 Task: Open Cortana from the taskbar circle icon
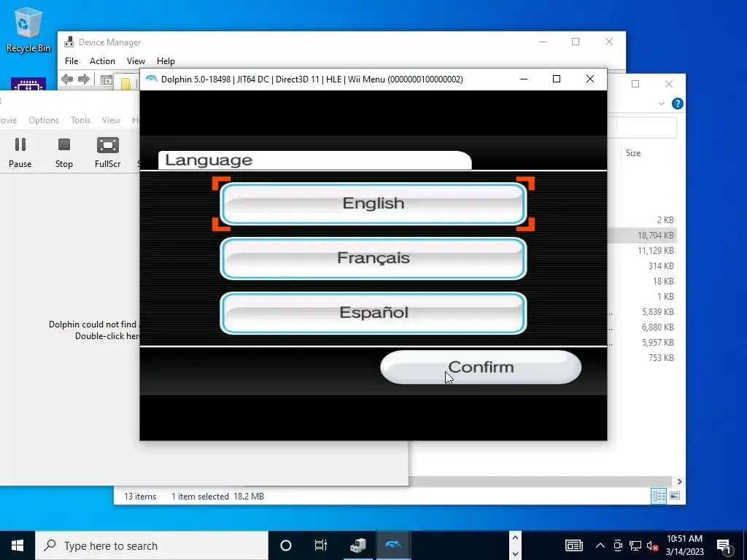pyautogui.click(x=286, y=545)
